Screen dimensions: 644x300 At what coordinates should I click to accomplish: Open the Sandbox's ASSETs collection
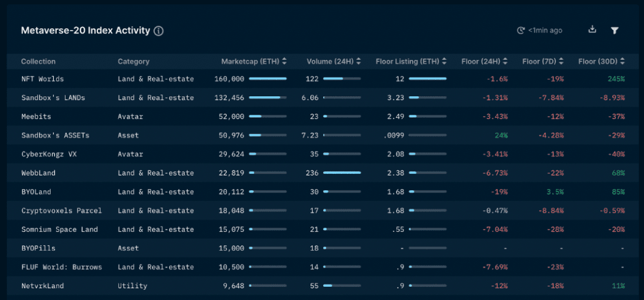(56, 135)
